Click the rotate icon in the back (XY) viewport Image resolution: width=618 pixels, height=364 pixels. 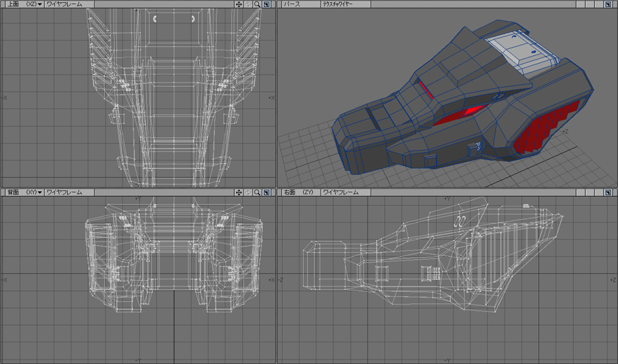pos(248,192)
